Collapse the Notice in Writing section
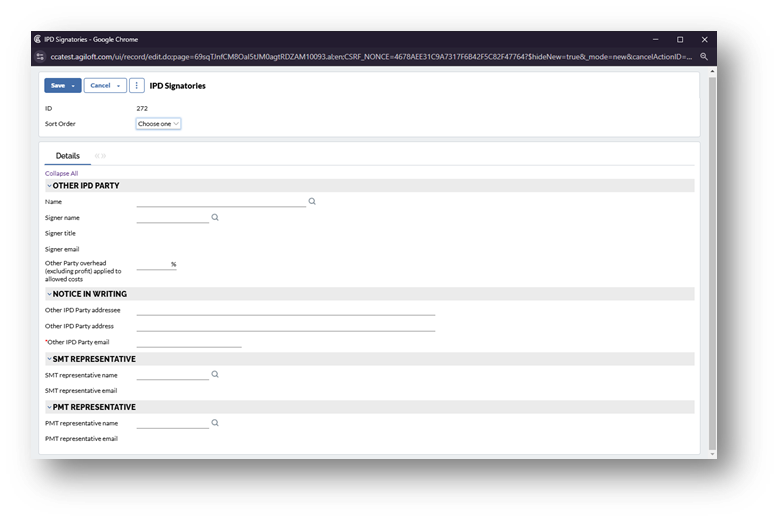This screenshot has width=779, height=521. coord(49,294)
